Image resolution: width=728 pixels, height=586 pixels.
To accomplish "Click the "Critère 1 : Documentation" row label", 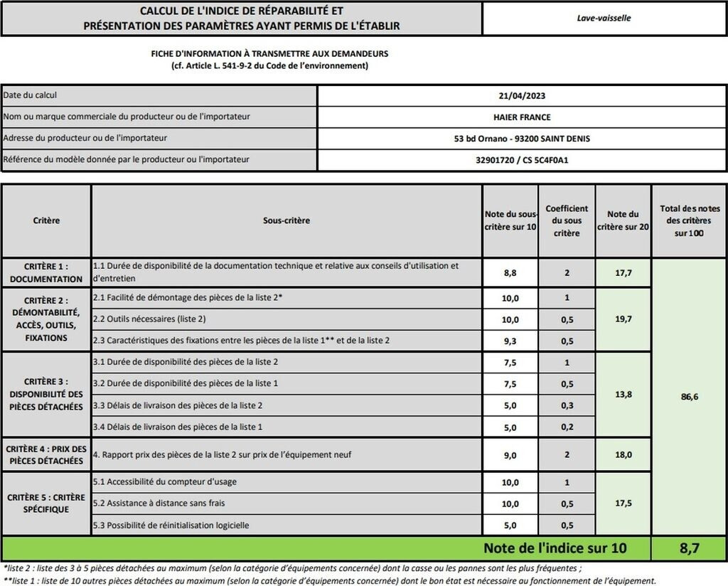I will [46, 272].
